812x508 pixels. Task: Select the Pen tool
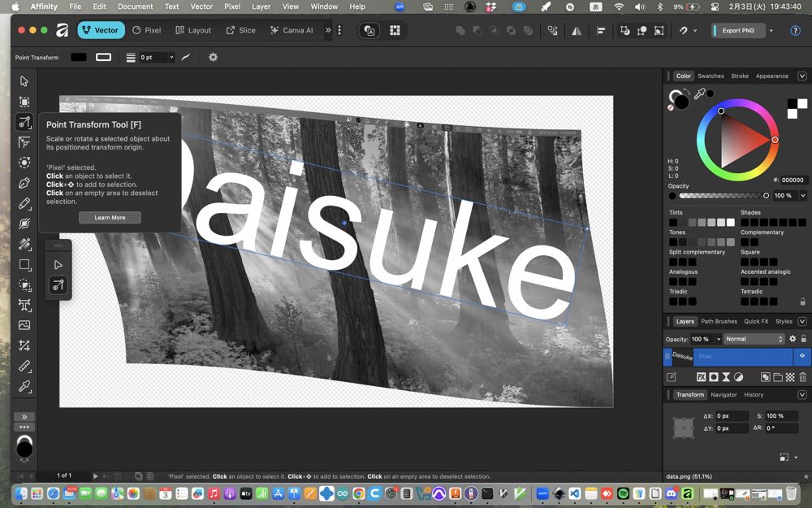tap(24, 183)
